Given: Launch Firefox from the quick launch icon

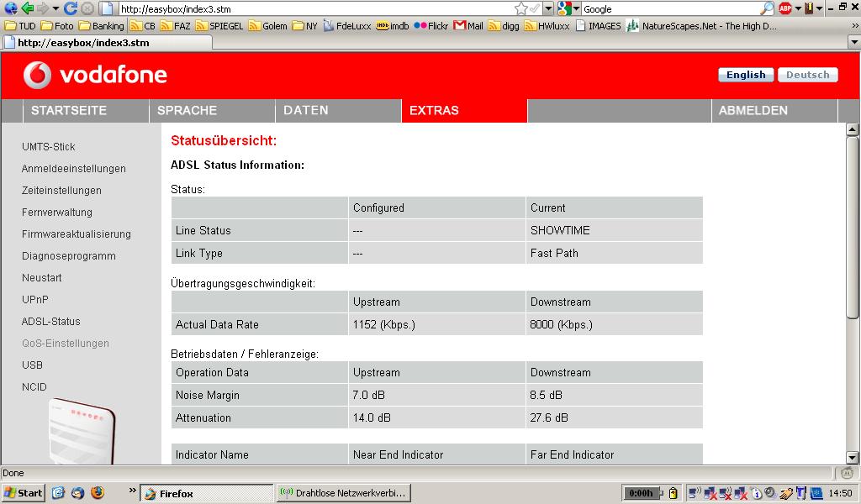Looking at the screenshot, I should point(97,493).
